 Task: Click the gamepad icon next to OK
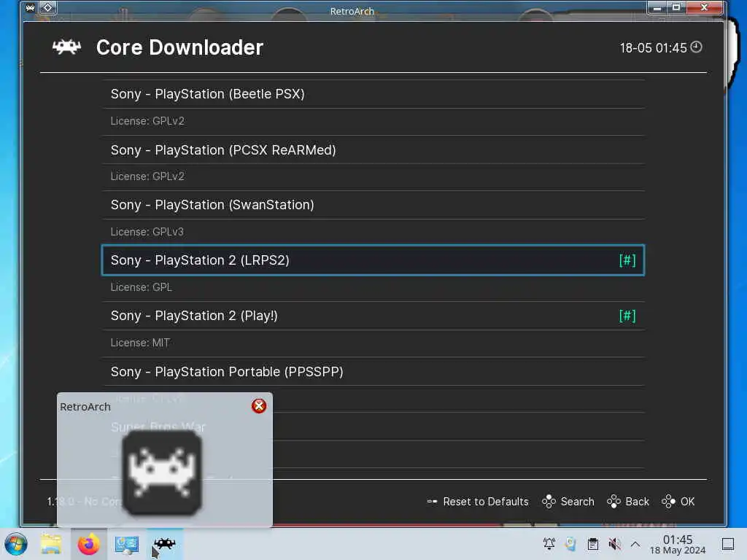point(668,502)
